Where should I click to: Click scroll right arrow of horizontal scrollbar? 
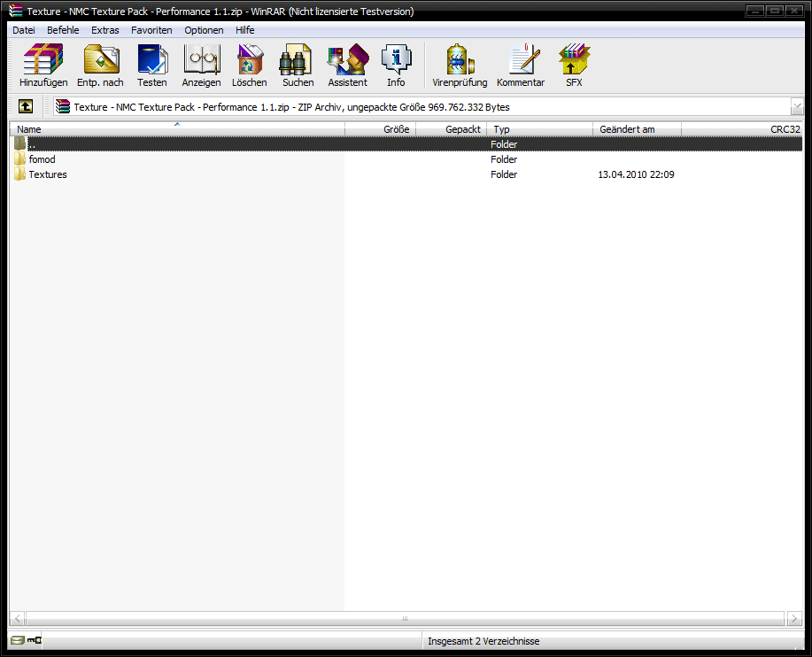coord(794,618)
